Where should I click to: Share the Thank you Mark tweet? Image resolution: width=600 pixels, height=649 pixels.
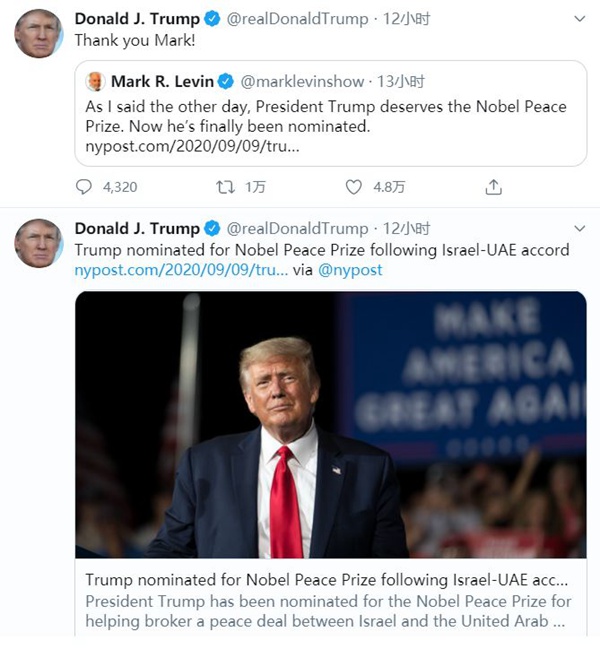pos(493,187)
